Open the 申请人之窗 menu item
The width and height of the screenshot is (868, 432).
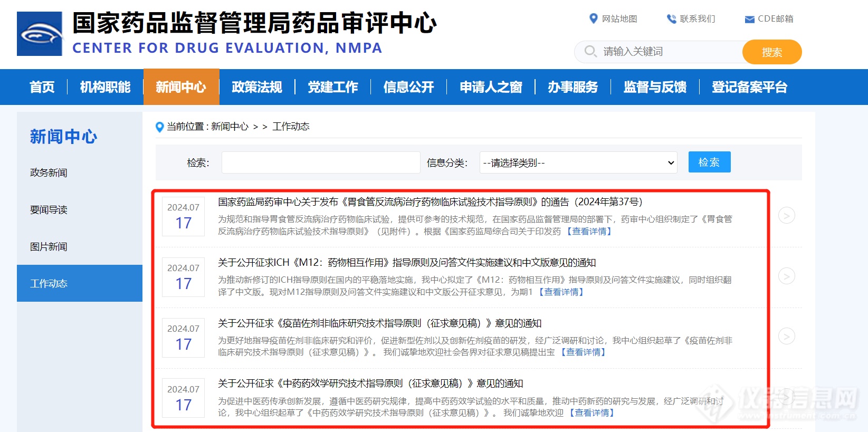click(491, 87)
